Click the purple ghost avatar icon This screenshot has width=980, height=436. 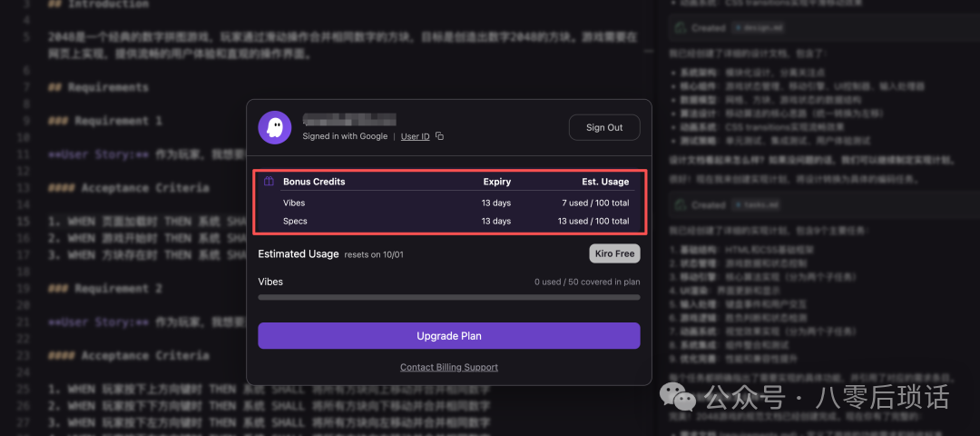coord(274,127)
